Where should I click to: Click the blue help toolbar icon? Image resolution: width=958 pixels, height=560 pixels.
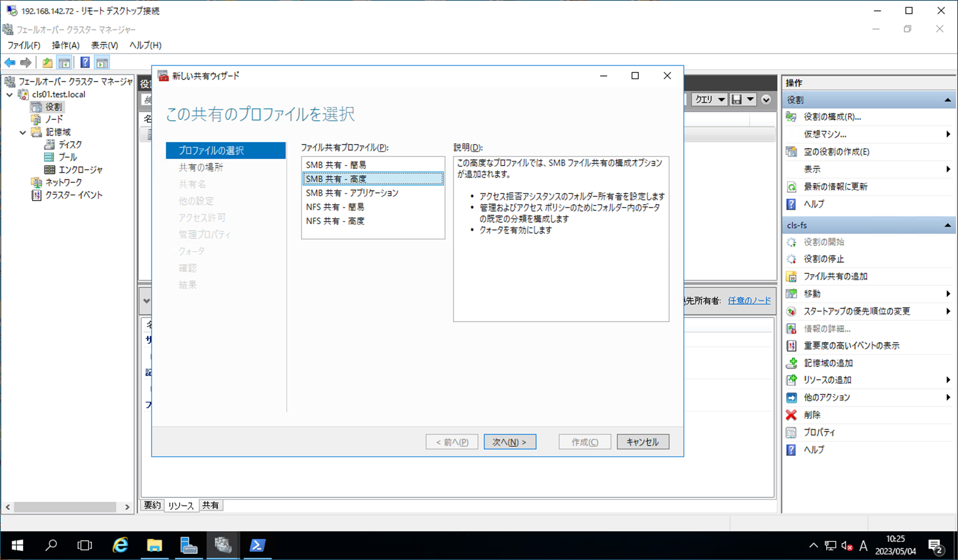85,63
